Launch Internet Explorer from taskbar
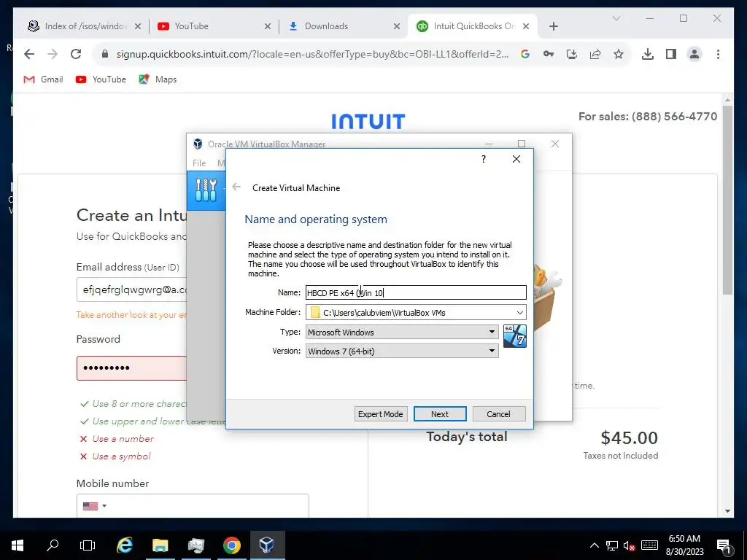Screen dimensions: 747x560 tap(124, 545)
